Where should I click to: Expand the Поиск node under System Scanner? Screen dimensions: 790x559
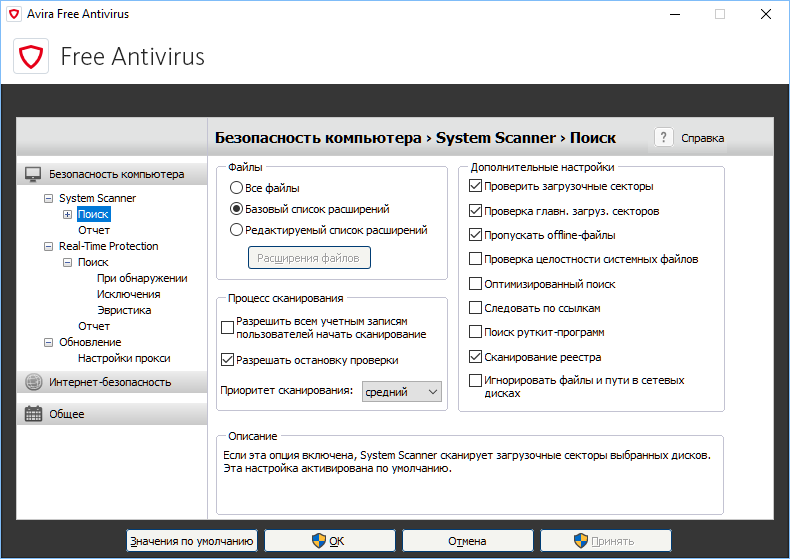click(x=67, y=215)
